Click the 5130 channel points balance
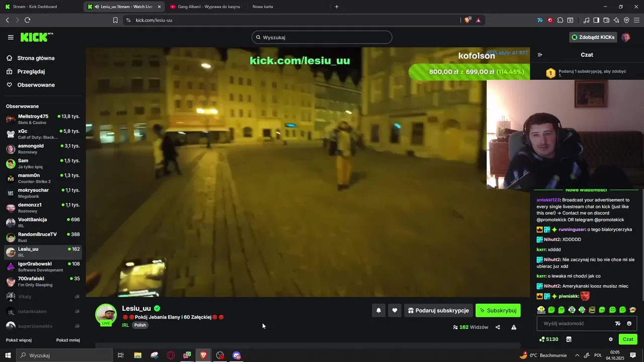The image size is (644, 362). (x=549, y=339)
